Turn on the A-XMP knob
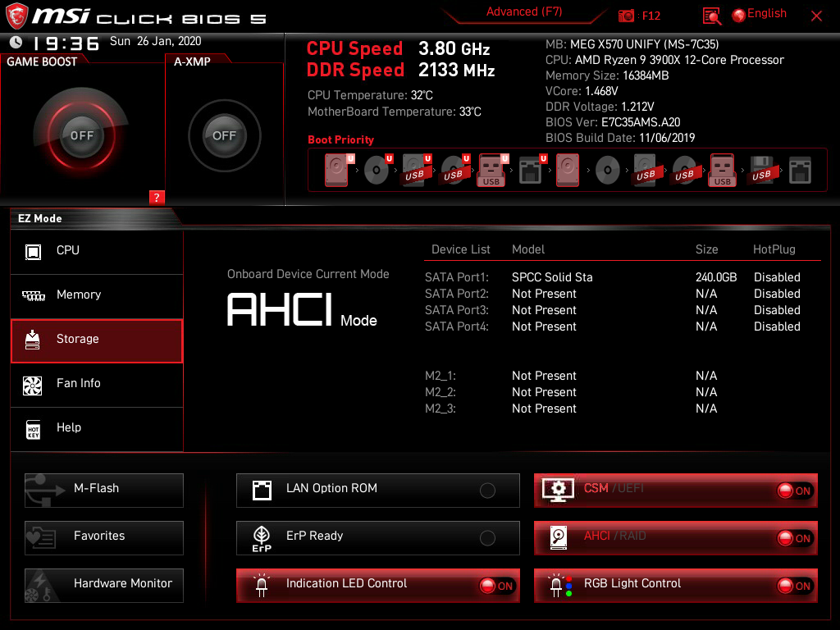 pos(225,135)
